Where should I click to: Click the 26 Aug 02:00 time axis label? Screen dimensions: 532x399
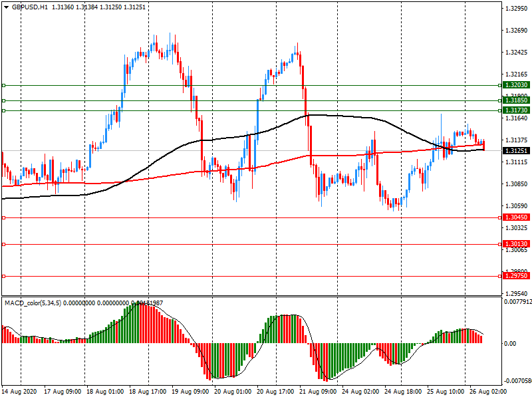tap(488, 392)
